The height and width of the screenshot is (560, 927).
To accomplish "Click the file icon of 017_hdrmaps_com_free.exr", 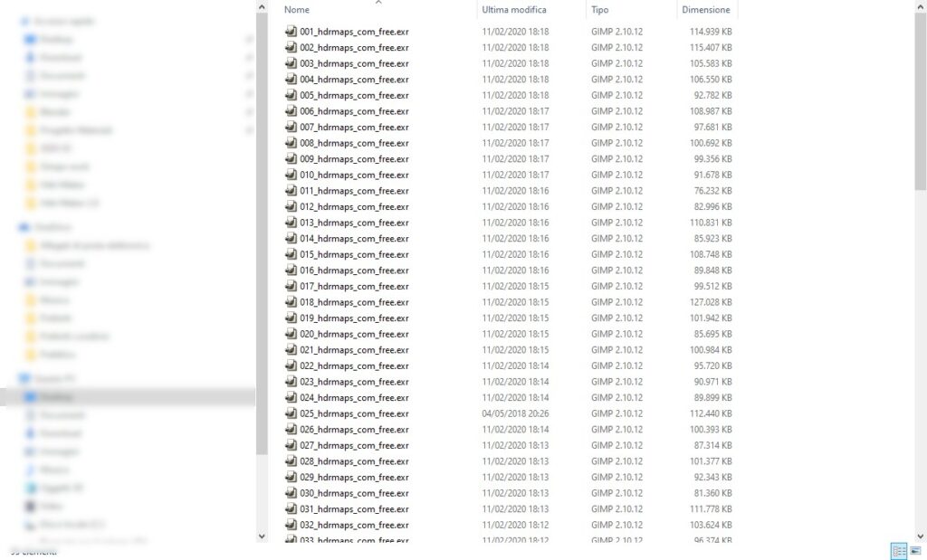I will tap(291, 287).
